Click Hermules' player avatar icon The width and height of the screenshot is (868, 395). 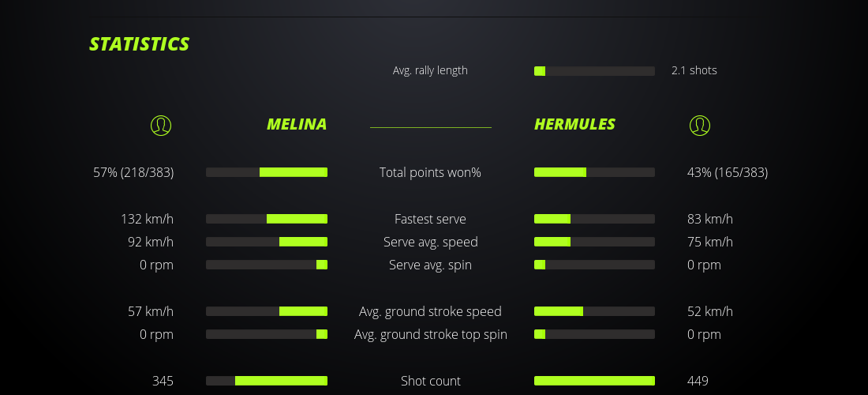699,126
